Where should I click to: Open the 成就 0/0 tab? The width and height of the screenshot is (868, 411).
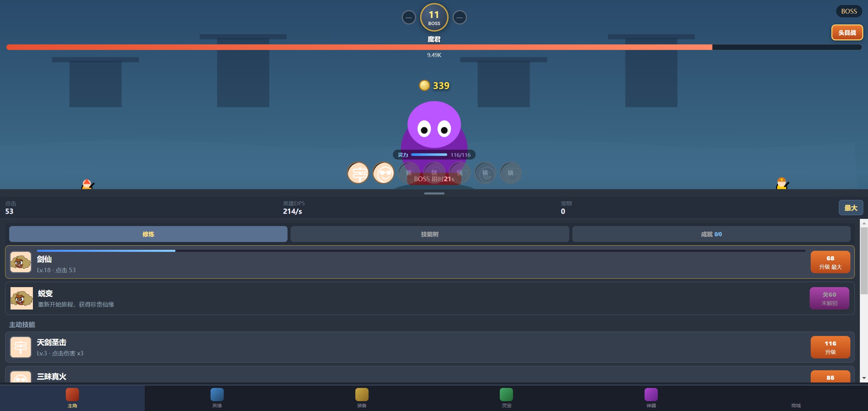[711, 234]
